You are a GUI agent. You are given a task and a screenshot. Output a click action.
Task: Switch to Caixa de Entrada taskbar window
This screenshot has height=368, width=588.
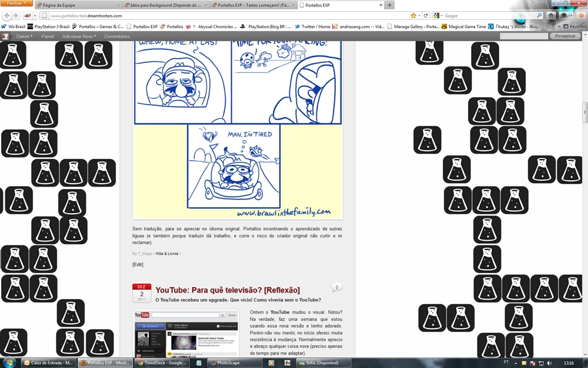(48, 363)
